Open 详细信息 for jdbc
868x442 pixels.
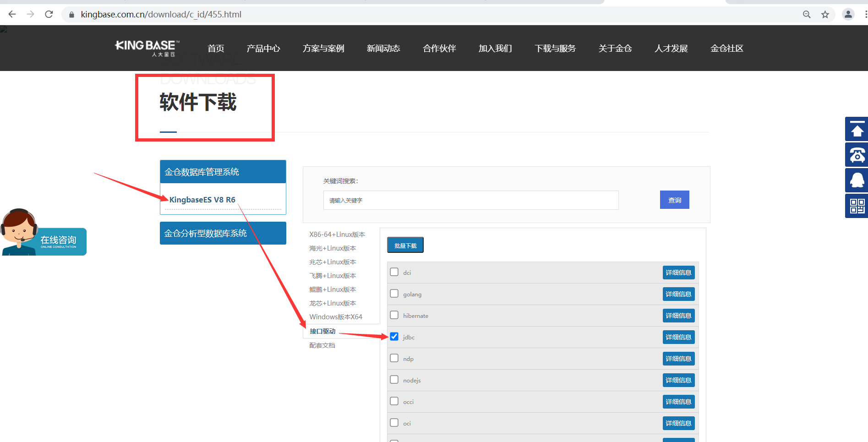pyautogui.click(x=678, y=337)
